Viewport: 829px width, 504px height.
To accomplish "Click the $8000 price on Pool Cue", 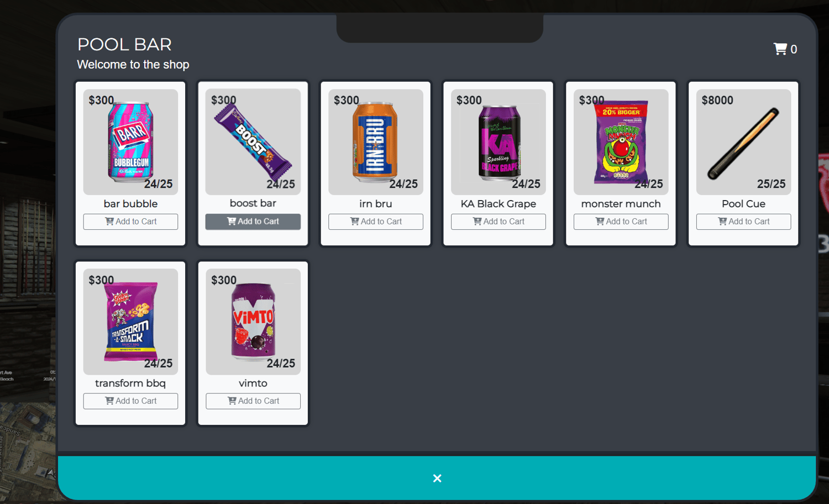I will point(717,100).
